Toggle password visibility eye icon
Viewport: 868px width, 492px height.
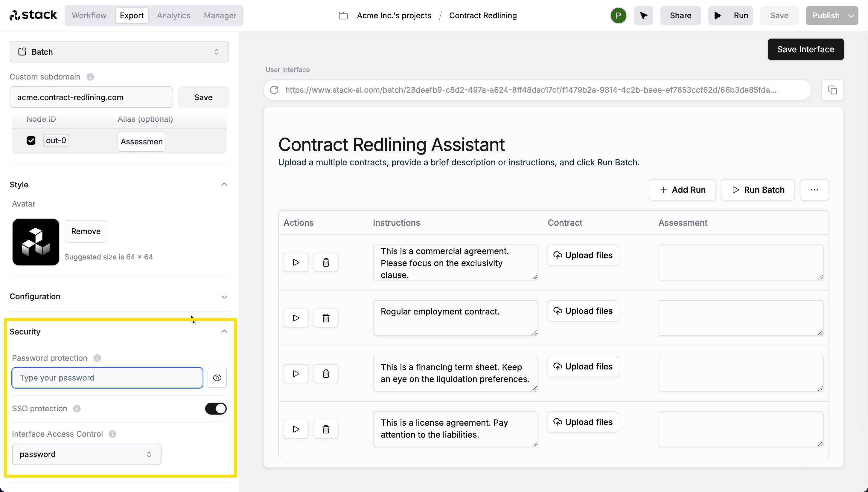pyautogui.click(x=217, y=378)
